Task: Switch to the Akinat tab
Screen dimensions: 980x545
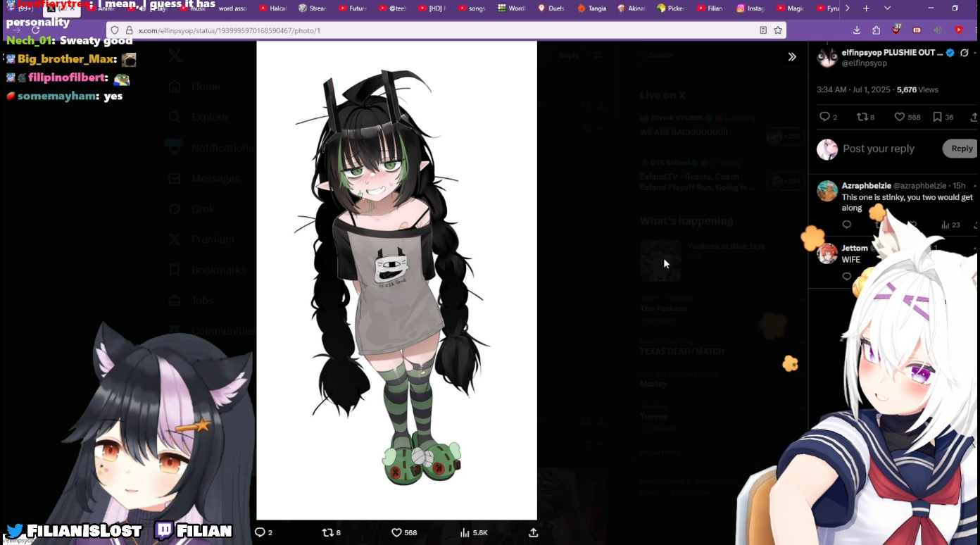Action: coord(631,8)
